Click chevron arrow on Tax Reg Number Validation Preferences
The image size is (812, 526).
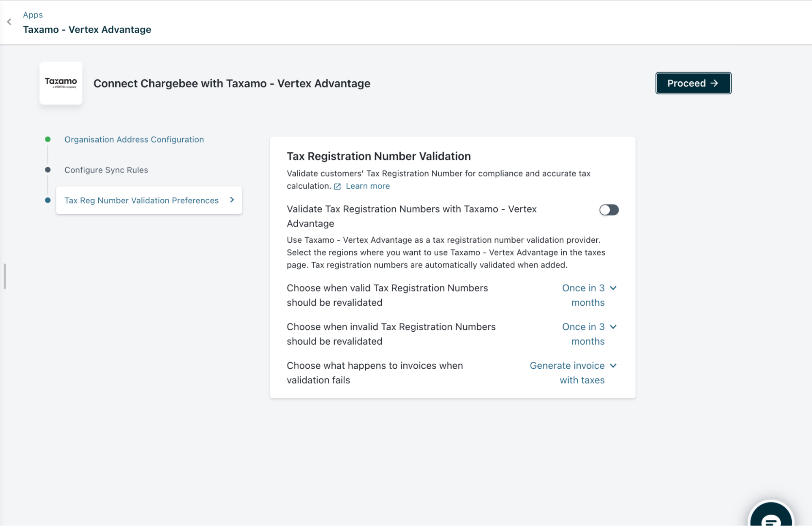232,200
